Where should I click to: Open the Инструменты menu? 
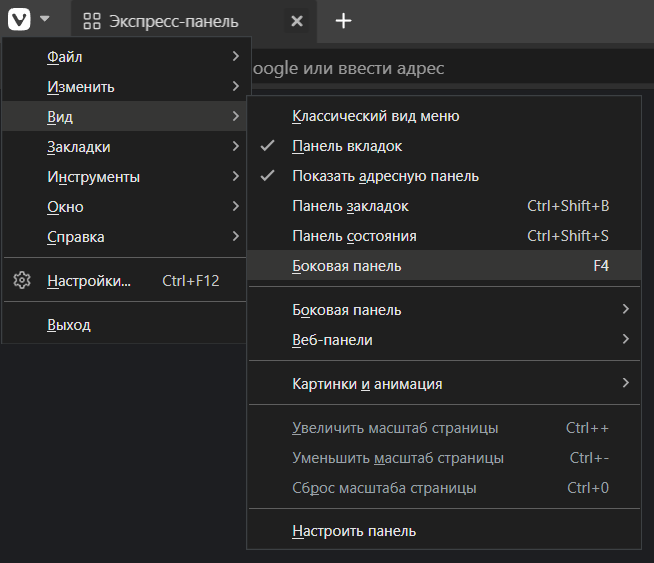coord(93,177)
